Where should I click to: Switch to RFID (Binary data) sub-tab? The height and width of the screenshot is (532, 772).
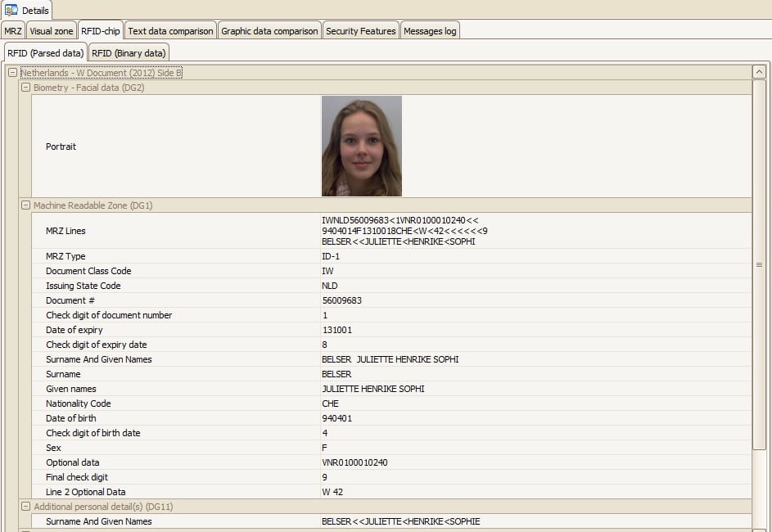point(129,53)
